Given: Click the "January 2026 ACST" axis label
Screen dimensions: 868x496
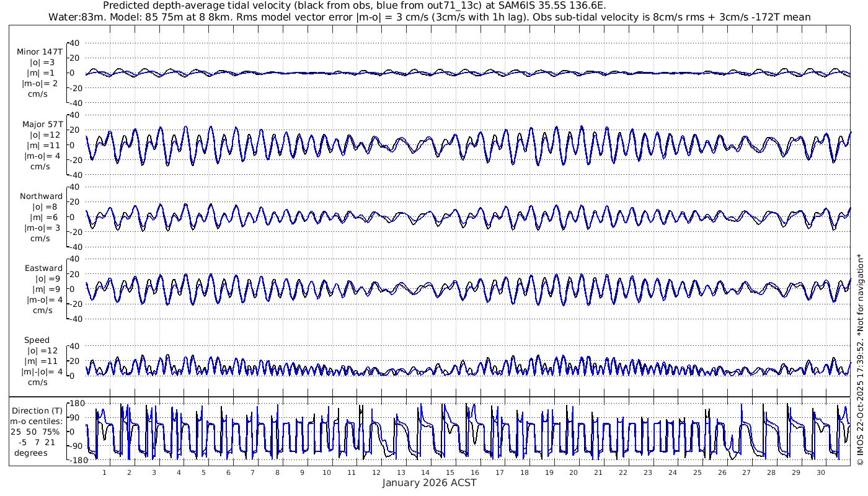Looking at the screenshot, I should pos(429,483).
